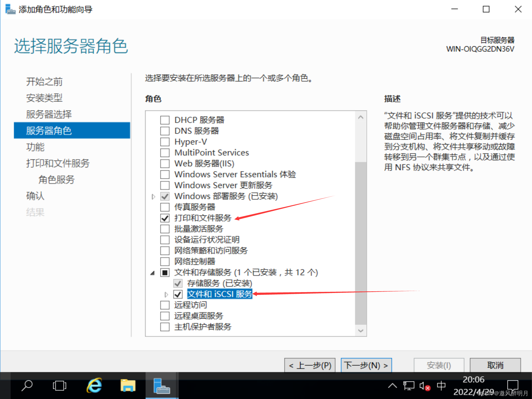Check the MultiPoint Services checkbox
This screenshot has width=532, height=399.
click(x=165, y=153)
